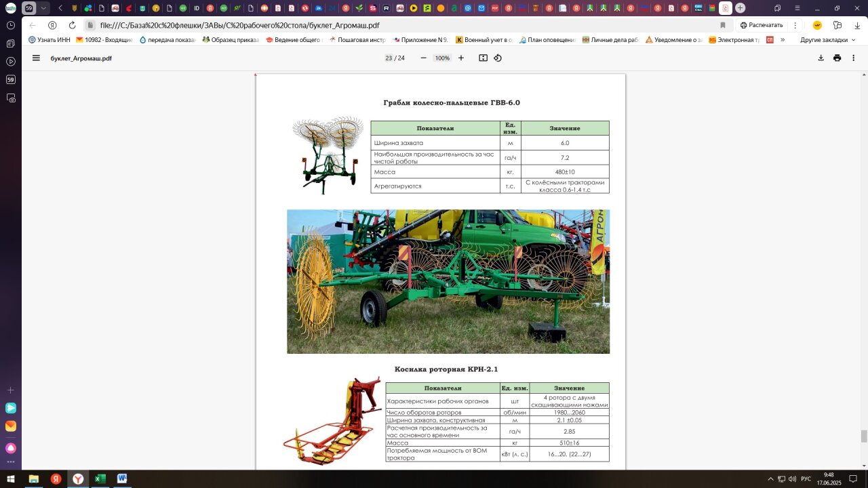Screen dimensions: 868x488
Task: Open a new browser tab
Action: point(740,8)
